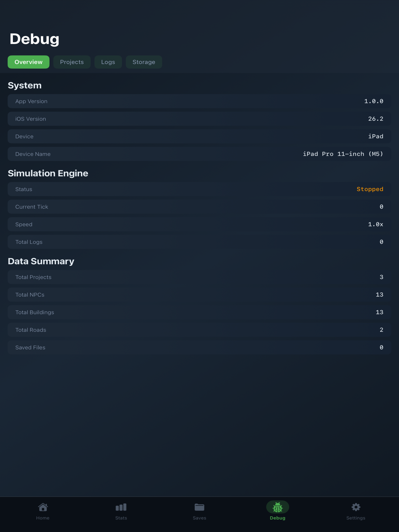Click the Total Projects value 3
The width and height of the screenshot is (399, 532).
pyautogui.click(x=381, y=277)
